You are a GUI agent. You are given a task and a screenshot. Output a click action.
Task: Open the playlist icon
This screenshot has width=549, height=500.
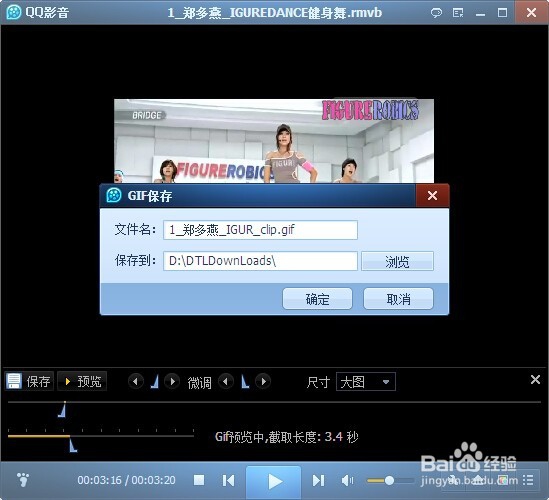(x=528, y=480)
